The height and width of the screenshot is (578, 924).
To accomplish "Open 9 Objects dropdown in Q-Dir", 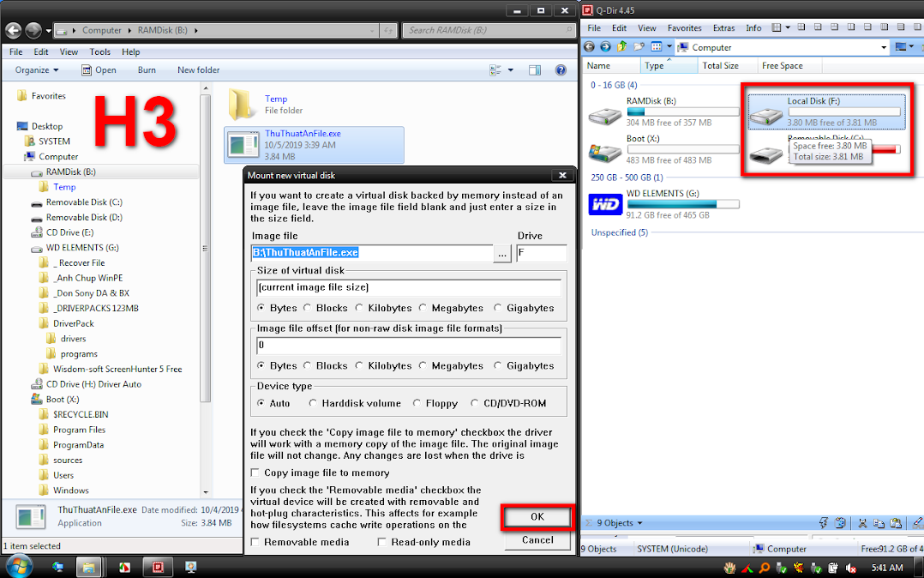I will (619, 522).
